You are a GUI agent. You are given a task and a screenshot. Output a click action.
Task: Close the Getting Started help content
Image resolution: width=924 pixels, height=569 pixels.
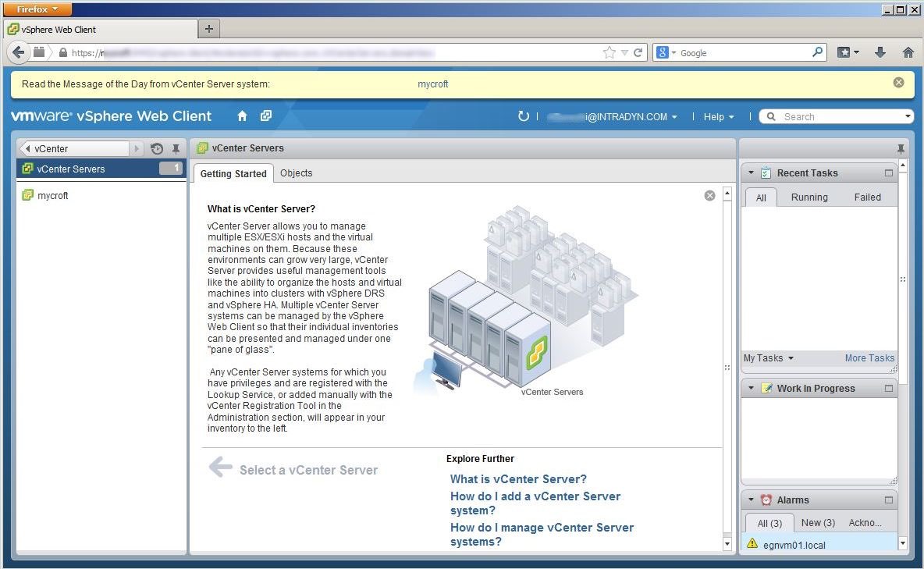(709, 195)
